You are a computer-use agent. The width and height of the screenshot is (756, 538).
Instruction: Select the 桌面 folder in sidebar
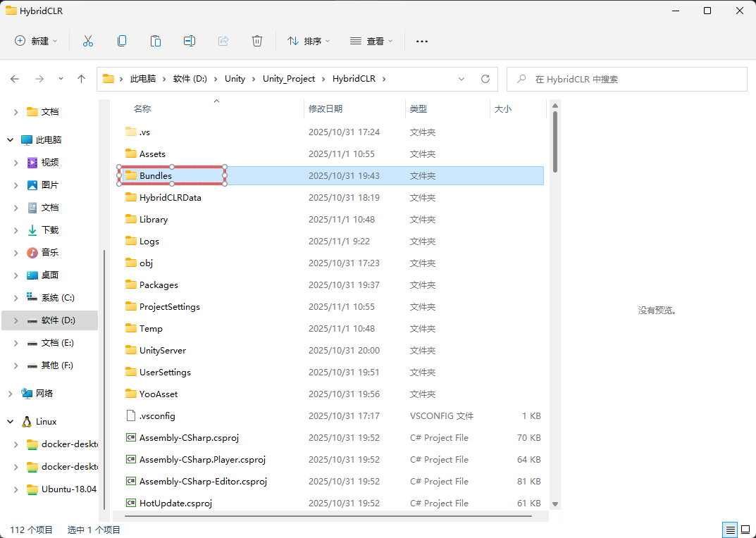tap(49, 275)
